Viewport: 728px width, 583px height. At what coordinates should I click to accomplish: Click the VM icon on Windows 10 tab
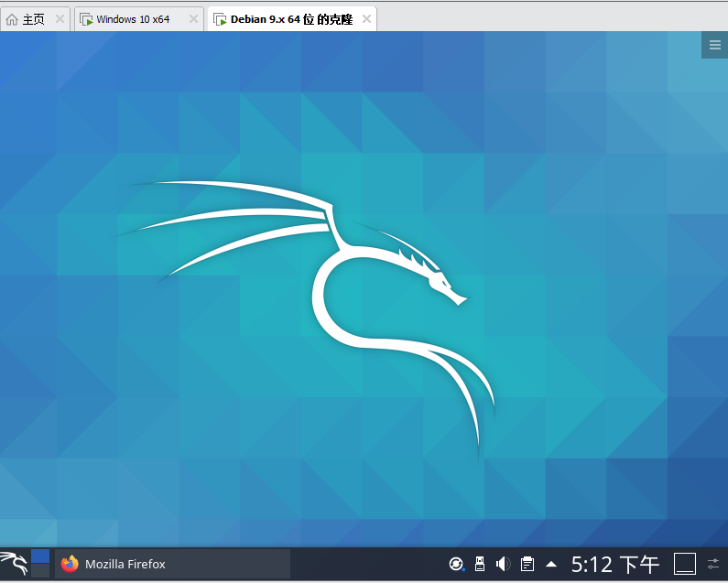pyautogui.click(x=86, y=19)
